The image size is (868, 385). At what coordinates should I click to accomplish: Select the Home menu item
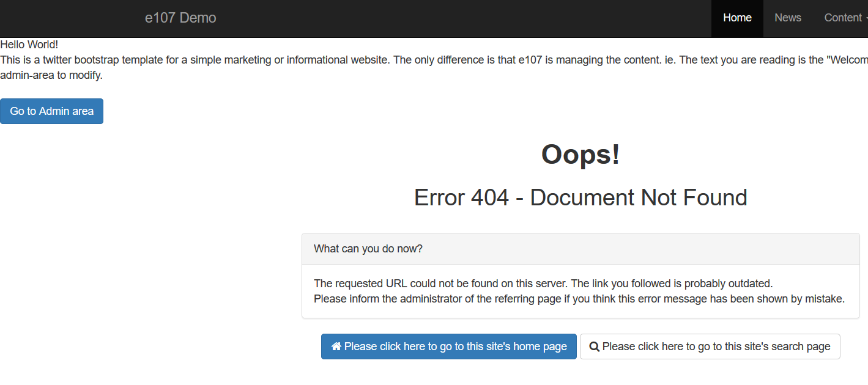(737, 18)
